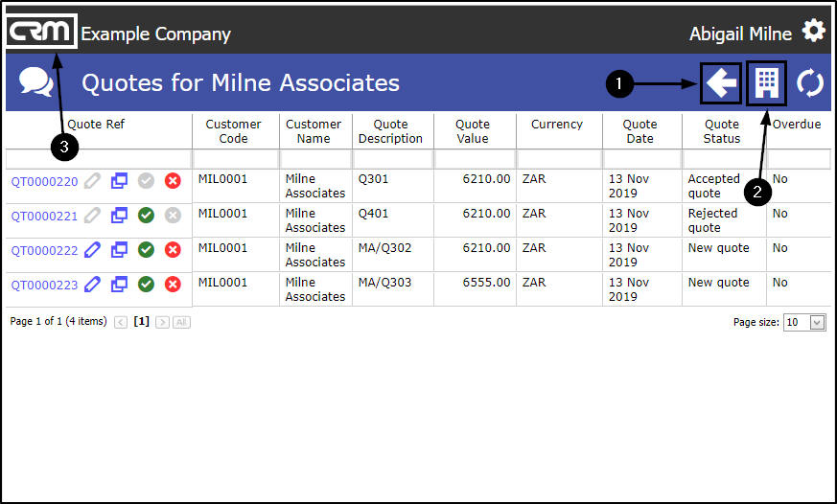Open the settings gear next to Abigail Milne
This screenshot has width=837, height=504.
[x=813, y=31]
